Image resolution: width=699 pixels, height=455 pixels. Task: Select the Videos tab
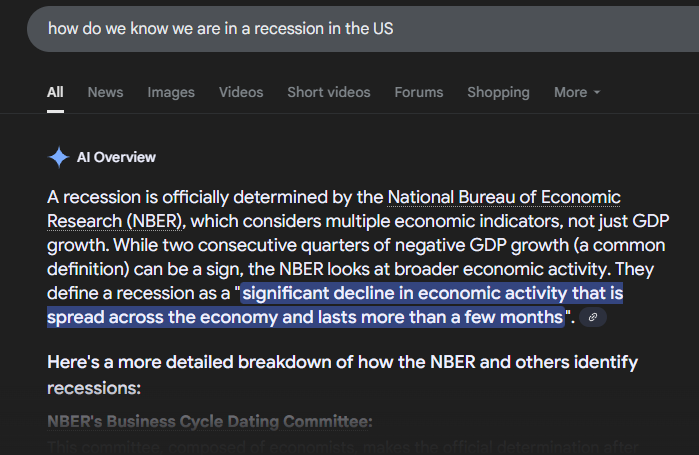tap(241, 92)
